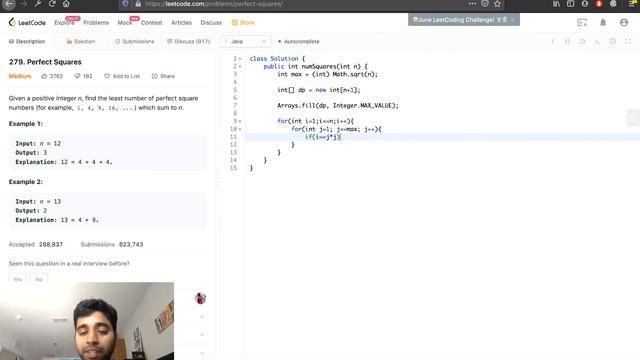Click the contributor avatar thumbnail
The width and height of the screenshot is (640, 360).
(x=200, y=298)
